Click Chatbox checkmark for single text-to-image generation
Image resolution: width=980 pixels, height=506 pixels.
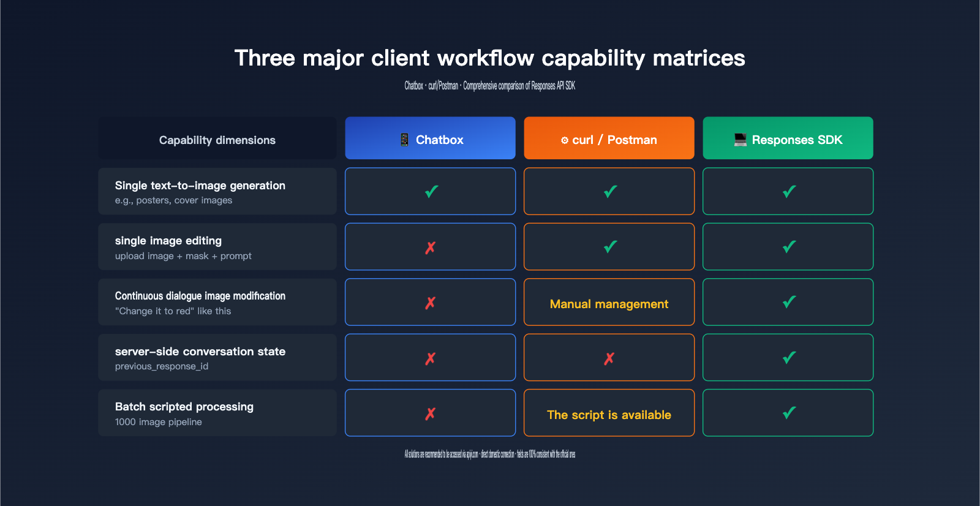tap(431, 192)
